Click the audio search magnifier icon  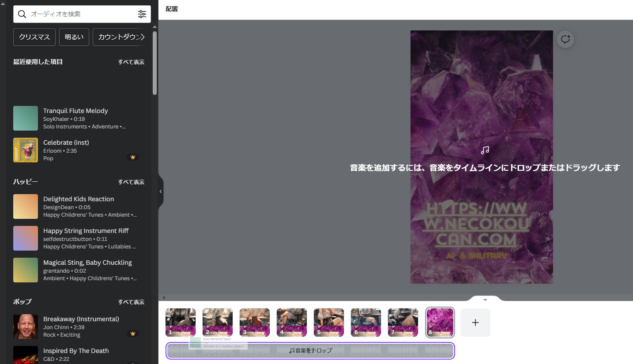pyautogui.click(x=22, y=14)
